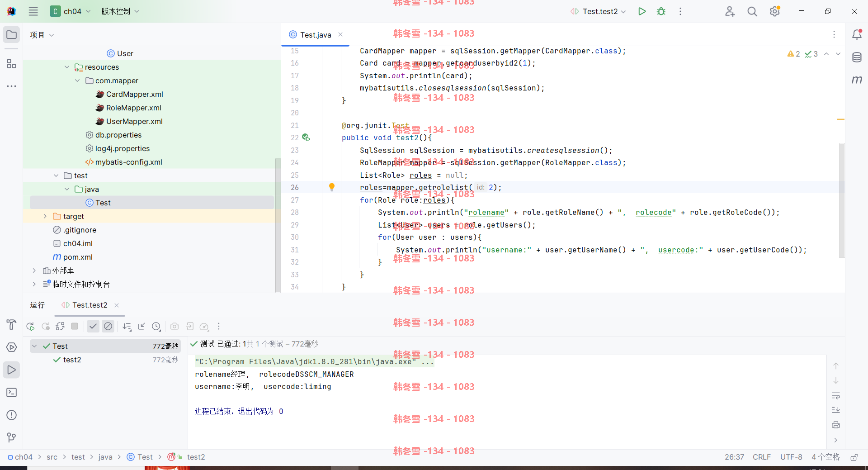Screen dimensions: 868x470
Task: Toggle show passed tests checkmark
Action: tap(93, 326)
